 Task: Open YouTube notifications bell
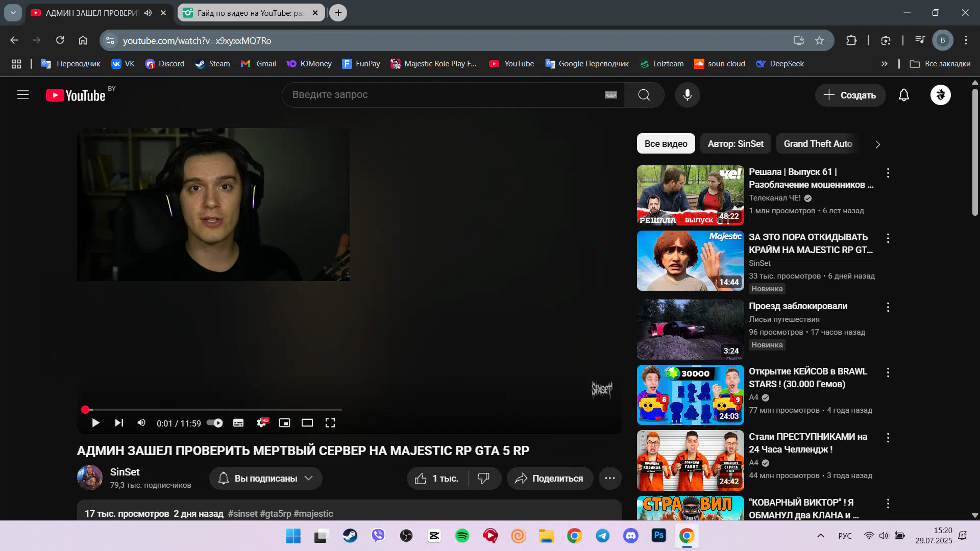pyautogui.click(x=903, y=95)
